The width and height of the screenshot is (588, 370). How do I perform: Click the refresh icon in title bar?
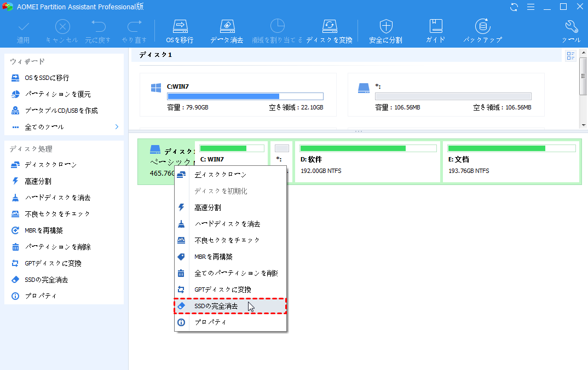click(x=514, y=7)
